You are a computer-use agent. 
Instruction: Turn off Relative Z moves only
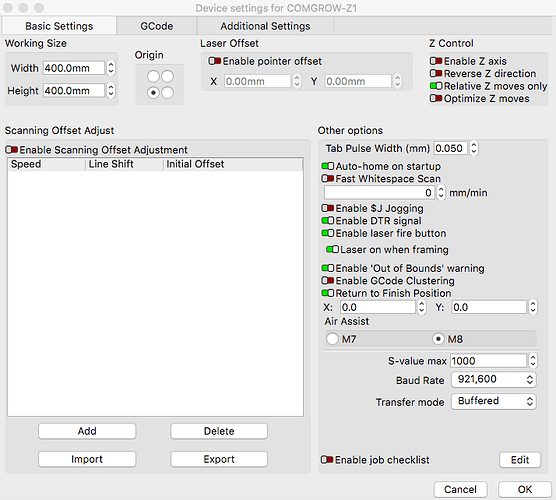(x=436, y=86)
